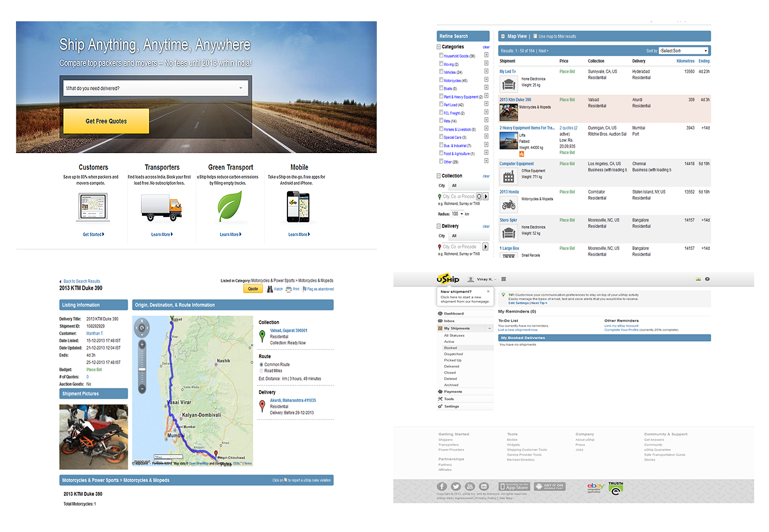Click the Flag as abandoned flag icon
The height and width of the screenshot is (532, 769).
click(305, 290)
